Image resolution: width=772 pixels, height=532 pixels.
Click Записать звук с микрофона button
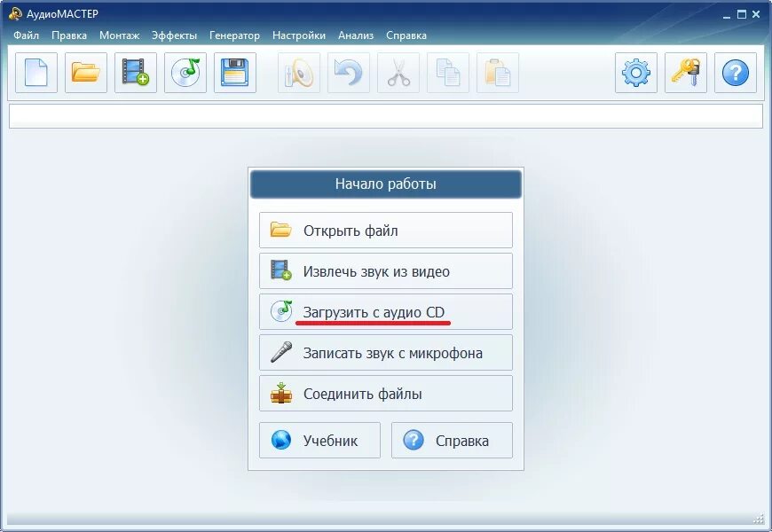(x=385, y=353)
